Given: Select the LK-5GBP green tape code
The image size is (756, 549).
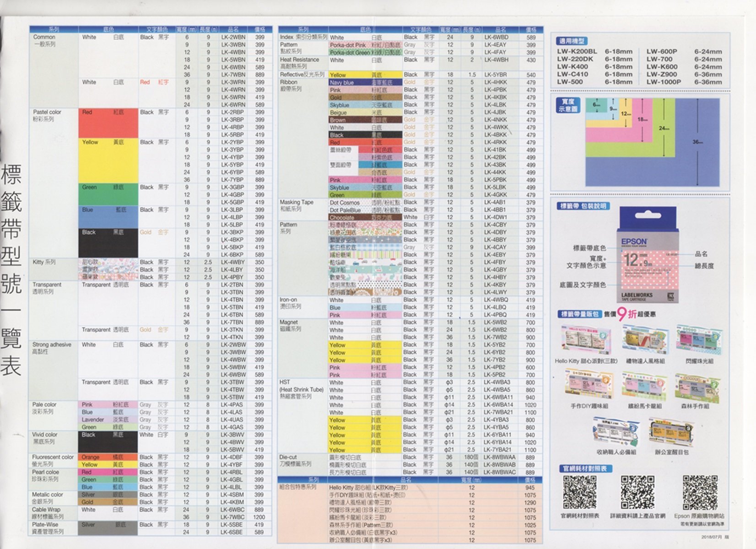Looking at the screenshot, I should [233, 202].
